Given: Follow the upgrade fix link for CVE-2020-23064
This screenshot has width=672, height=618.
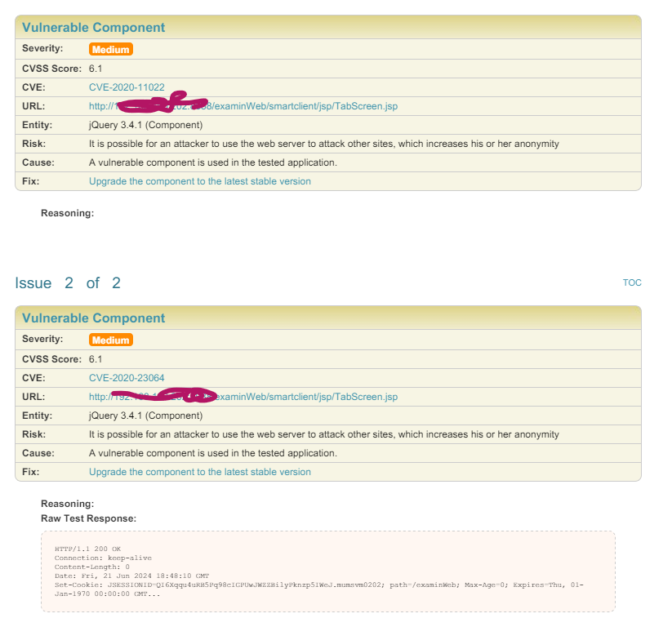Looking at the screenshot, I should click(x=199, y=472).
